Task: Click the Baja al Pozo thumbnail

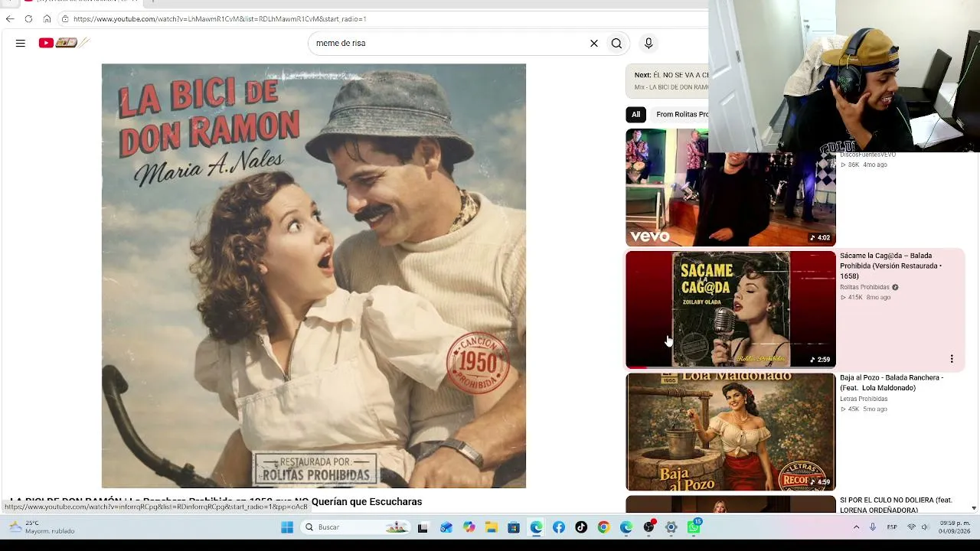Action: [x=730, y=432]
